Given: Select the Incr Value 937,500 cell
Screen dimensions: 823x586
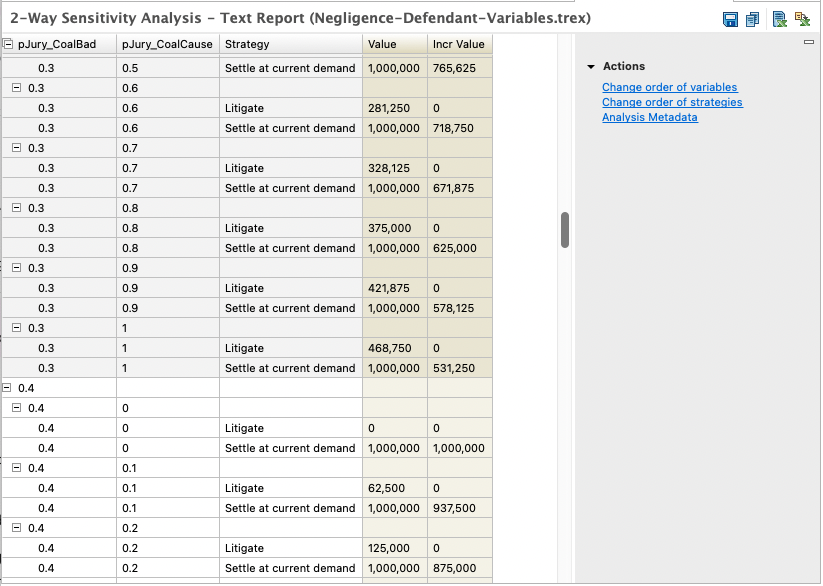Looking at the screenshot, I should coord(460,508).
